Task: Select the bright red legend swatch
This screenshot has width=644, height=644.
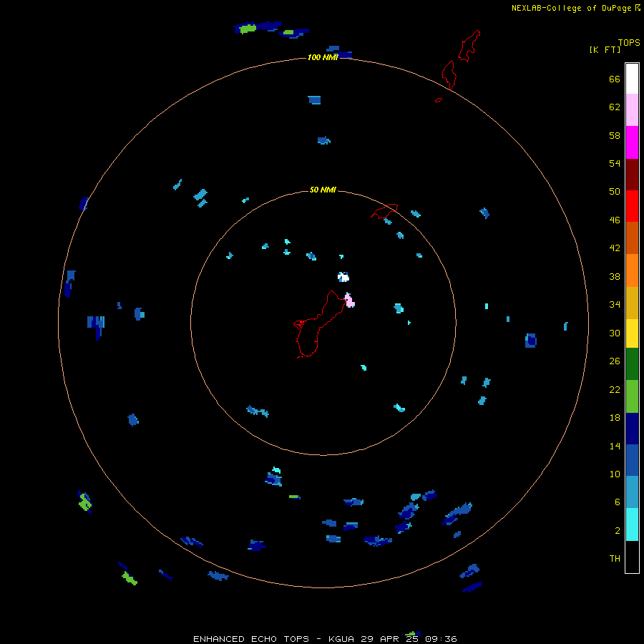Action: click(x=632, y=206)
